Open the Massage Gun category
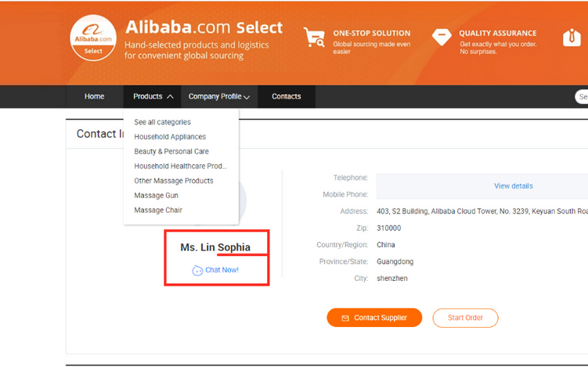588x367 pixels. pyautogui.click(x=156, y=196)
